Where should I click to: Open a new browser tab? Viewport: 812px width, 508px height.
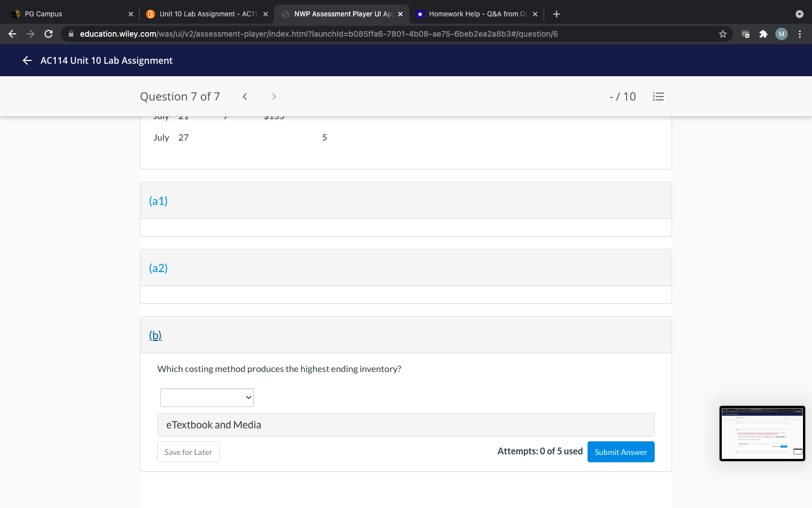pyautogui.click(x=557, y=14)
